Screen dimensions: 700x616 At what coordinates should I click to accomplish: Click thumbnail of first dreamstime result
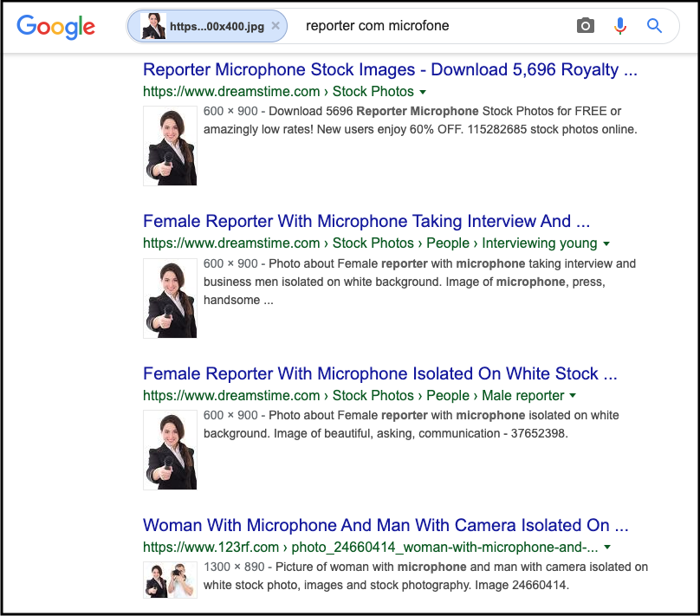click(170, 146)
